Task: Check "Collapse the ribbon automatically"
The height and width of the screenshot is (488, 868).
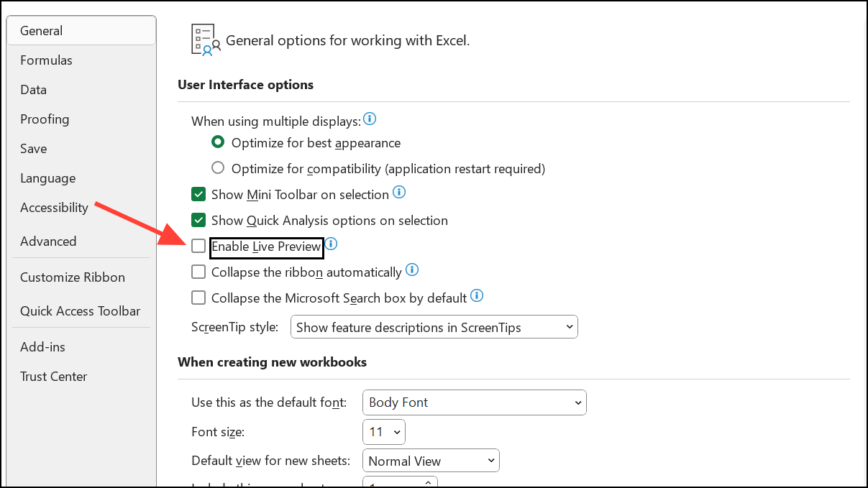Action: pos(198,272)
